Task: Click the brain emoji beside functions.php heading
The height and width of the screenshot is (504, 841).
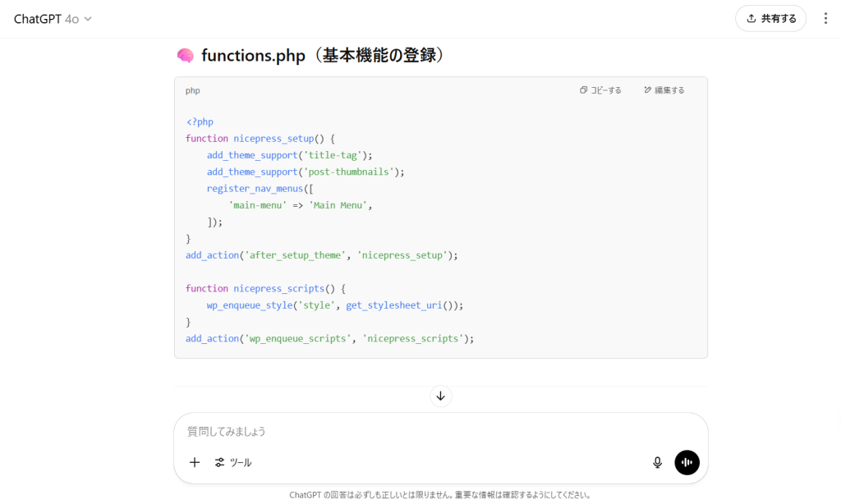Action: coord(186,56)
